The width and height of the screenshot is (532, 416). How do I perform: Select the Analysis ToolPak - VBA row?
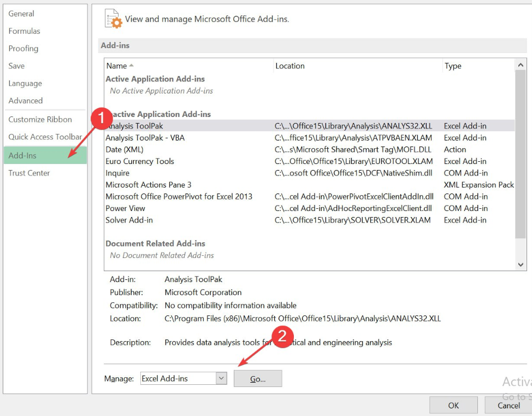(x=310, y=138)
